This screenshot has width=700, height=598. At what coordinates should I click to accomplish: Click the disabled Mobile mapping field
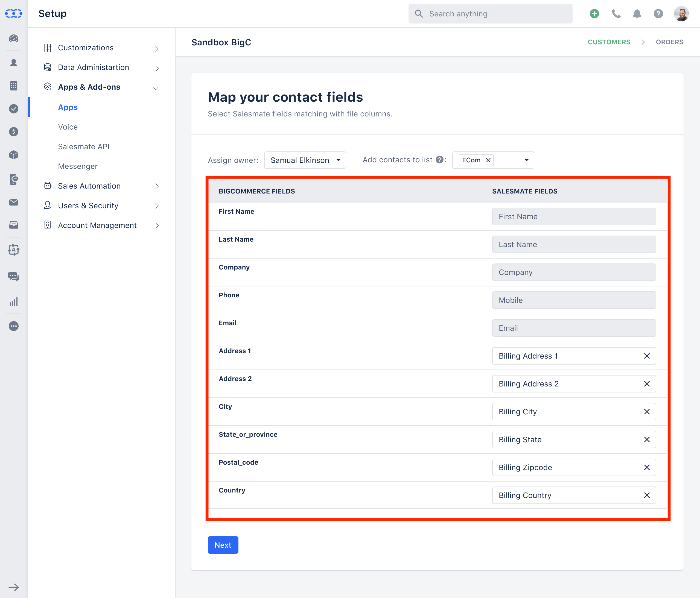click(574, 300)
